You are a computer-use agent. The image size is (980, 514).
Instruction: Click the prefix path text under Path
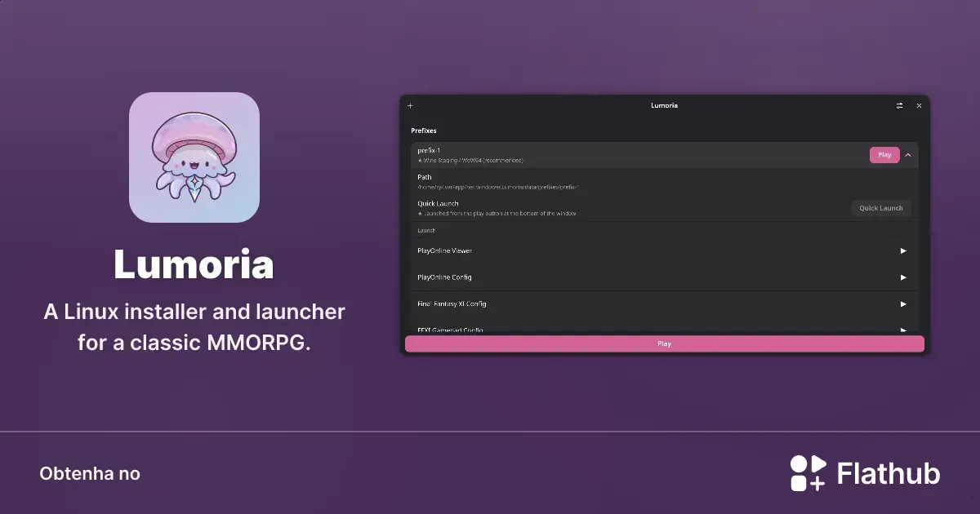coord(497,187)
